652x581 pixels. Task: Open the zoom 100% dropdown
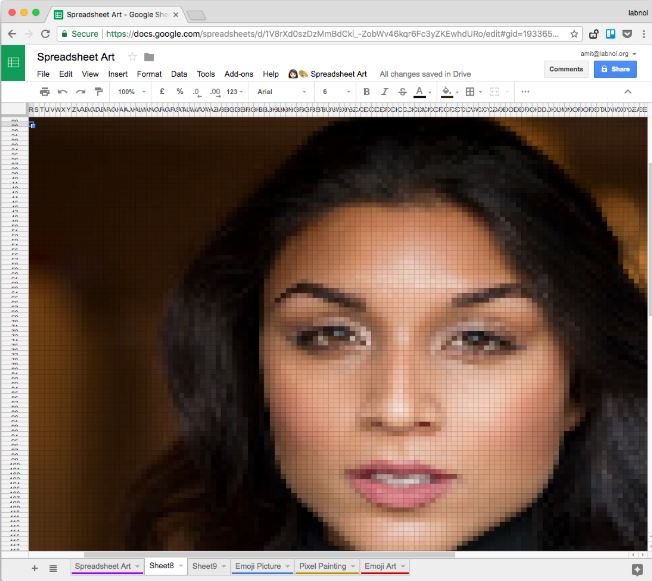coord(131,91)
